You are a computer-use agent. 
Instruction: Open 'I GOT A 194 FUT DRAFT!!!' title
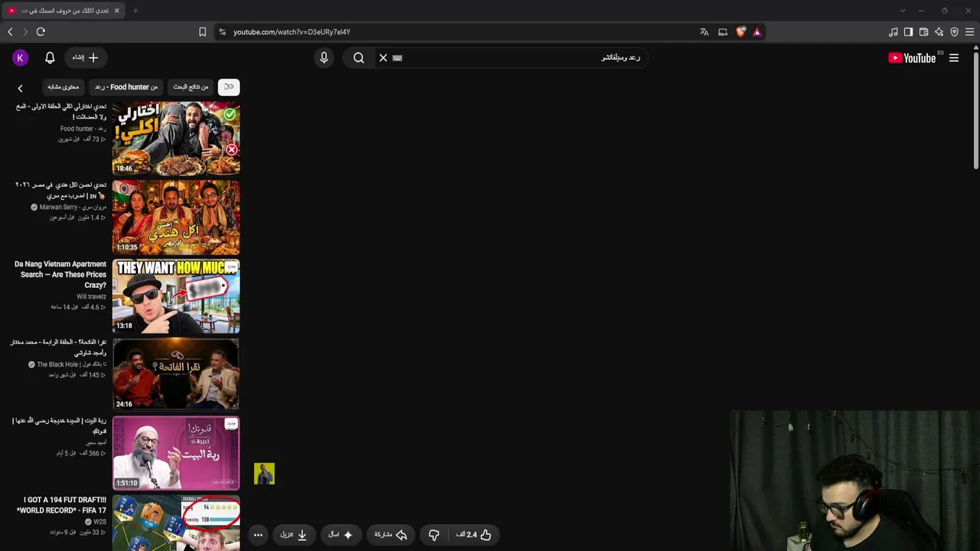coord(61,505)
